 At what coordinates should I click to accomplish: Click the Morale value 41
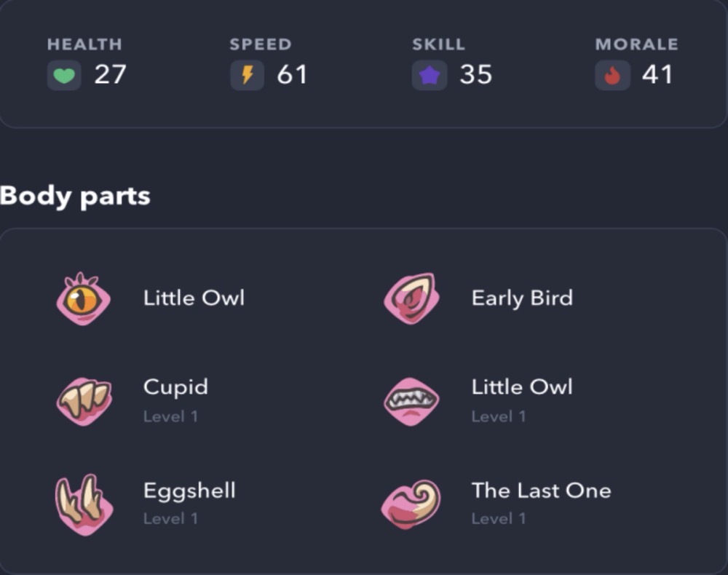[x=657, y=75]
